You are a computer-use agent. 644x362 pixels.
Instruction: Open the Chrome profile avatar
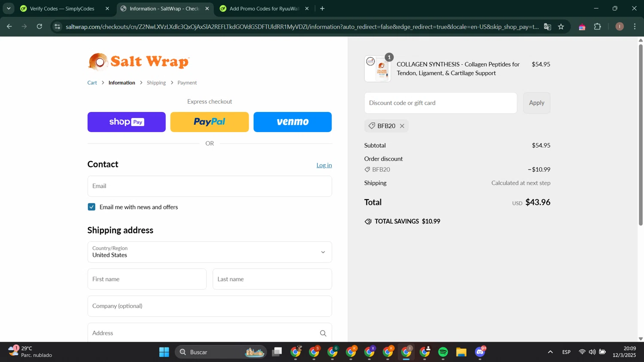tap(620, 27)
